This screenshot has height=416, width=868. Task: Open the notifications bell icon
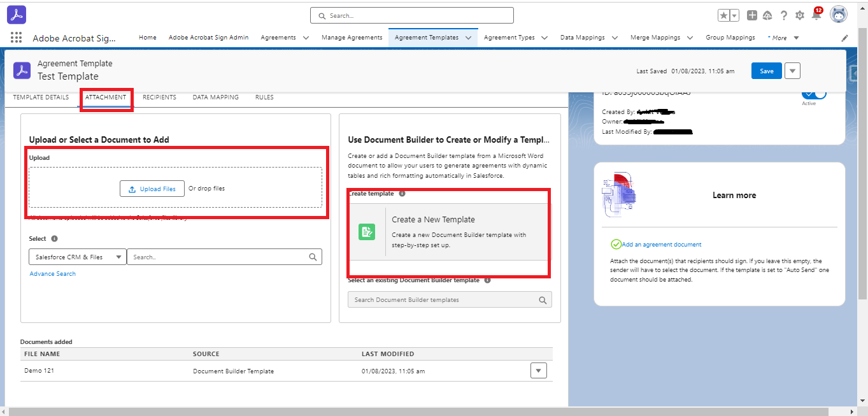816,15
